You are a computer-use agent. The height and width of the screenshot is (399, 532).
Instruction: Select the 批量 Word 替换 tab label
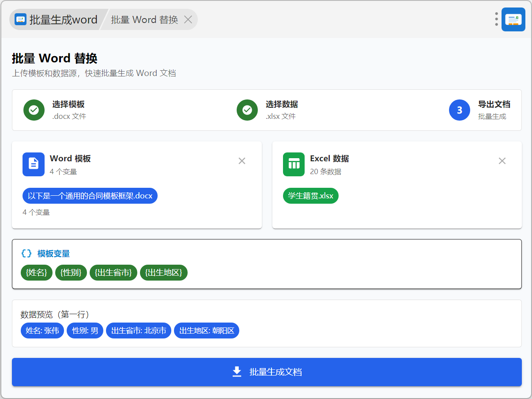point(144,19)
